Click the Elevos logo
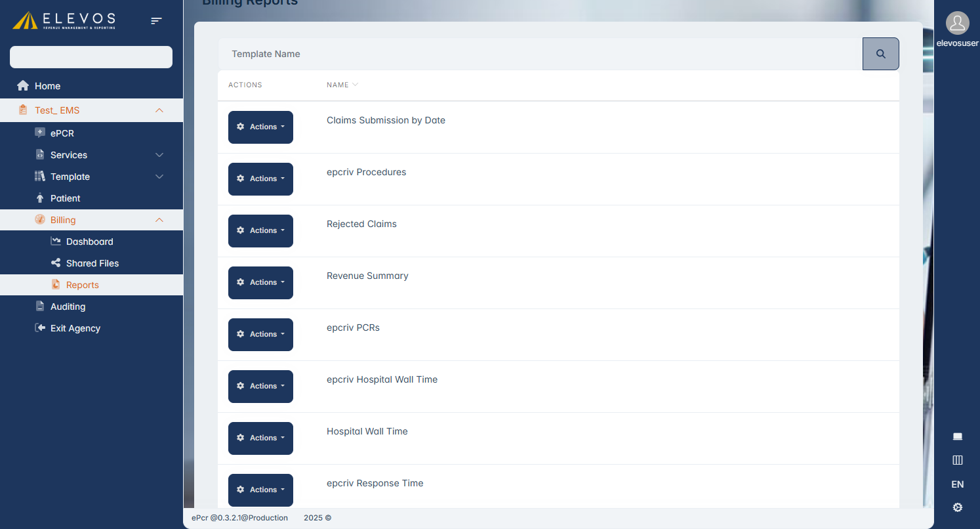980x529 pixels. 64,21
